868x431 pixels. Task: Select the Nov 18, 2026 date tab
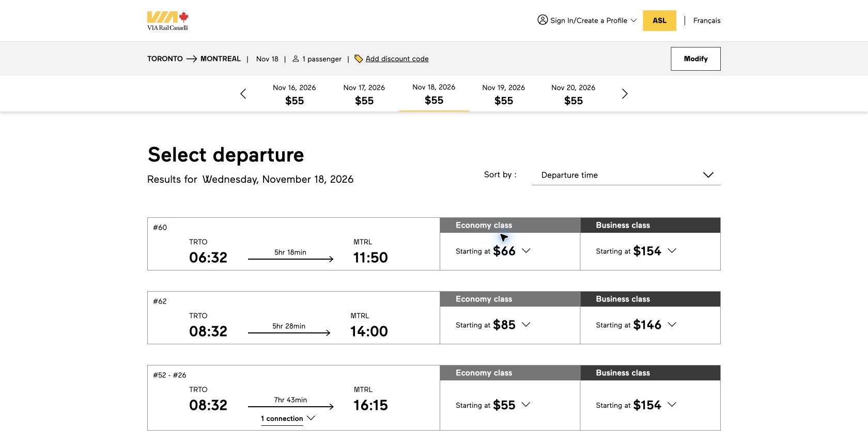pyautogui.click(x=434, y=94)
